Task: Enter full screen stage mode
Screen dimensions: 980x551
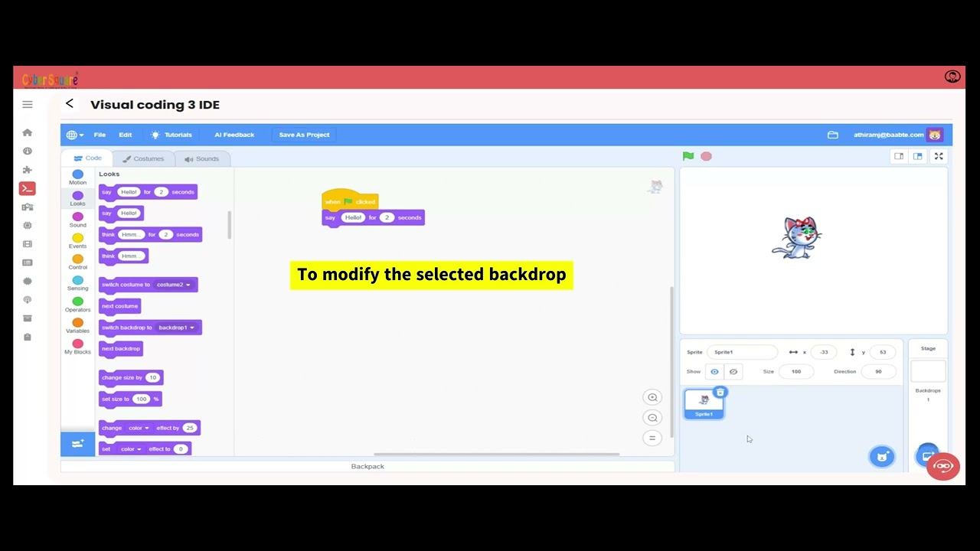Action: tap(939, 156)
